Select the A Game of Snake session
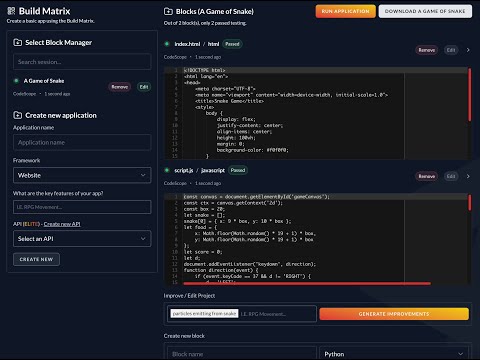 pos(44,81)
